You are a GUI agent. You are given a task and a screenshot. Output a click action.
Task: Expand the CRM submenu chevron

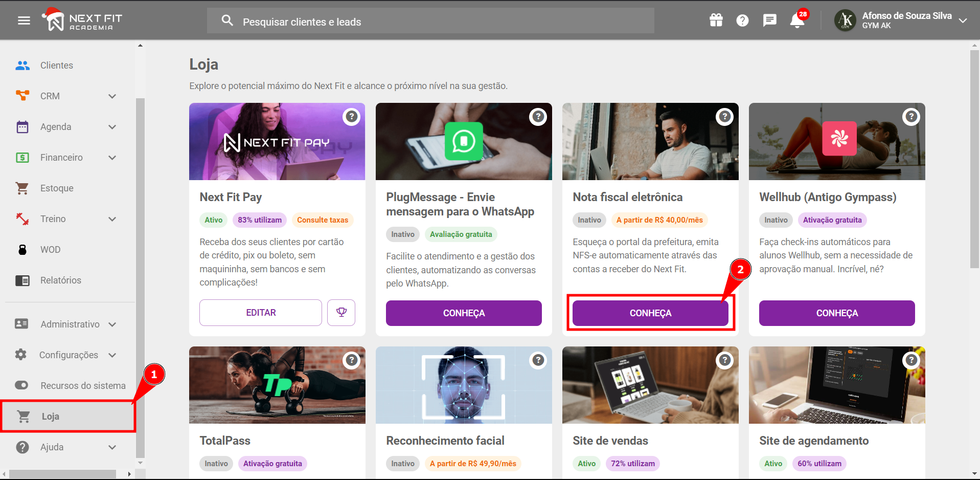pos(112,96)
